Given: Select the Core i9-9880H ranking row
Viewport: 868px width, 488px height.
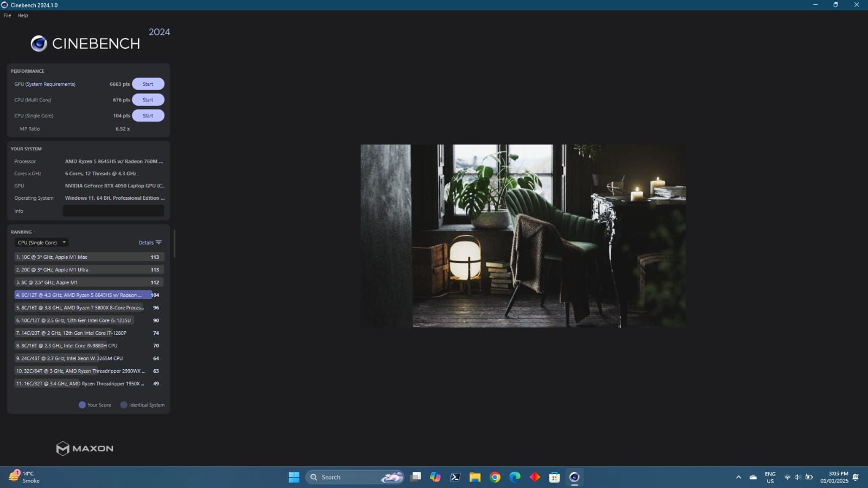Looking at the screenshot, I should pyautogui.click(x=89, y=346).
